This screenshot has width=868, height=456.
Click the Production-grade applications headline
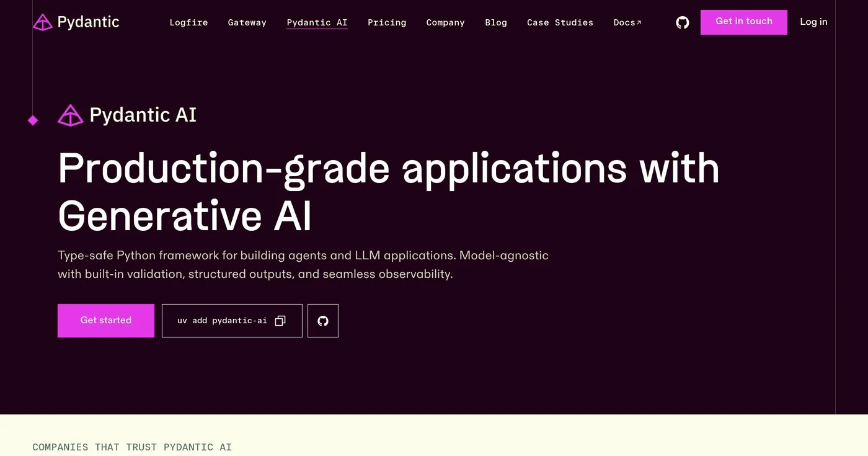tap(389, 192)
